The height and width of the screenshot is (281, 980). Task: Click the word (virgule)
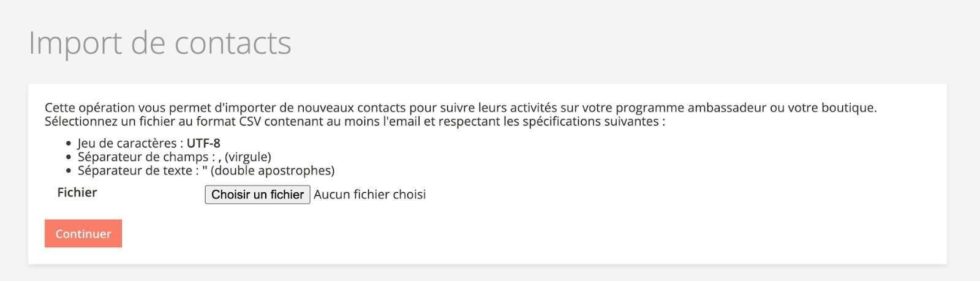pyautogui.click(x=247, y=157)
